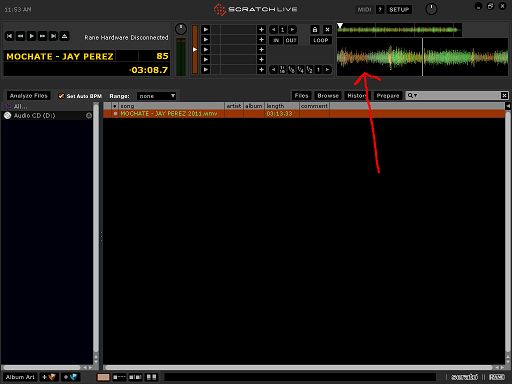Select the 1/4 auto-loop length
Viewport: 512px width, 384px height.
tap(300, 70)
